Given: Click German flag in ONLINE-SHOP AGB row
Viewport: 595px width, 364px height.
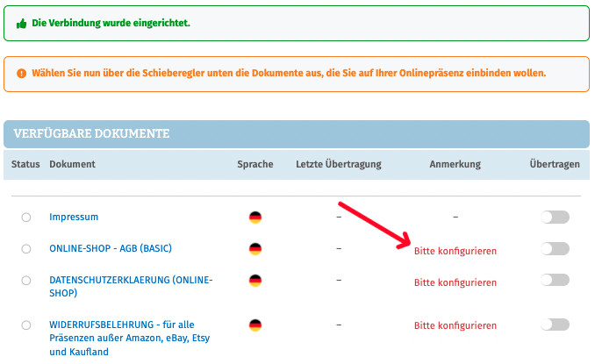Looking at the screenshot, I should (255, 249).
